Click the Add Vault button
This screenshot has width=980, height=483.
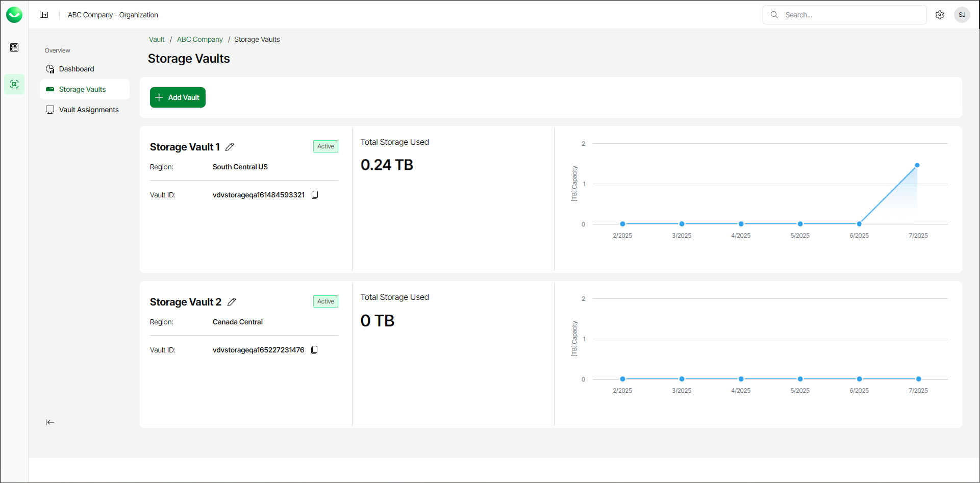[178, 97]
